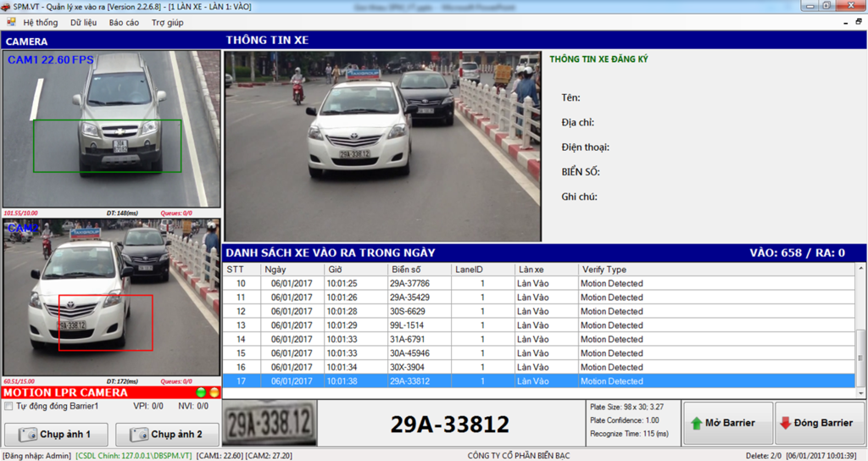The width and height of the screenshot is (868, 461).
Task: Click the red down arrow on Đóng Barrier
Action: 785,423
